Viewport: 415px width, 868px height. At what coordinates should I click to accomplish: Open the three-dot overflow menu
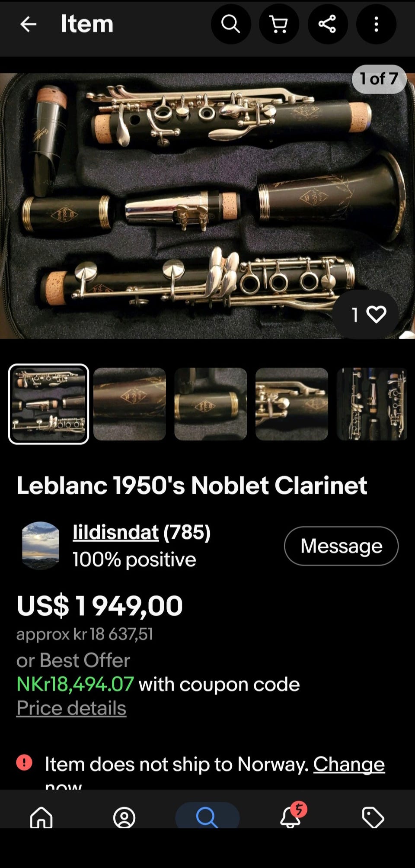point(376,24)
